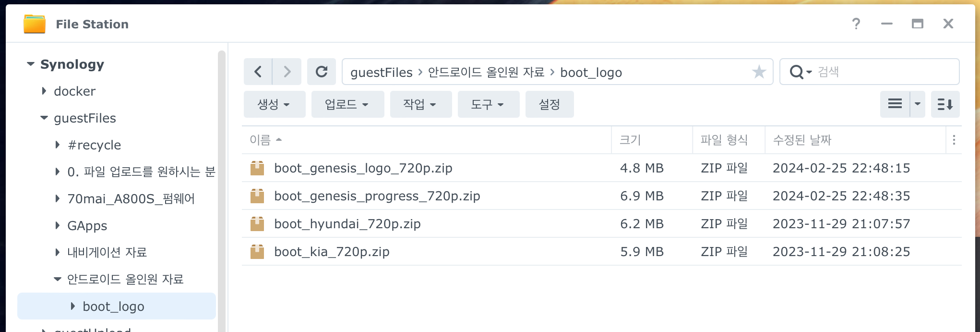980x332 pixels.
Task: Expand the GApps folder arrow
Action: click(58, 225)
